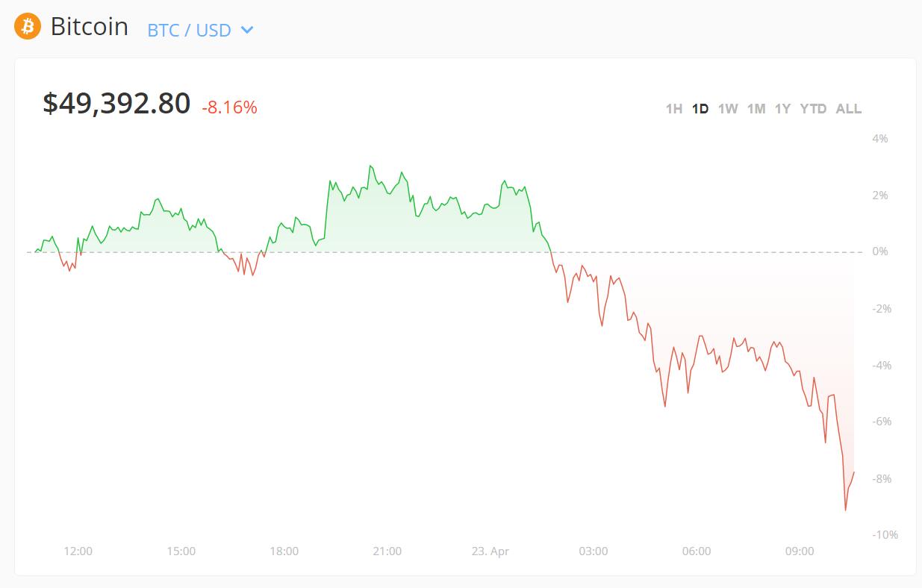The width and height of the screenshot is (922, 588).
Task: Open the BTC / USD currency pair dropdown
Action: (190, 31)
